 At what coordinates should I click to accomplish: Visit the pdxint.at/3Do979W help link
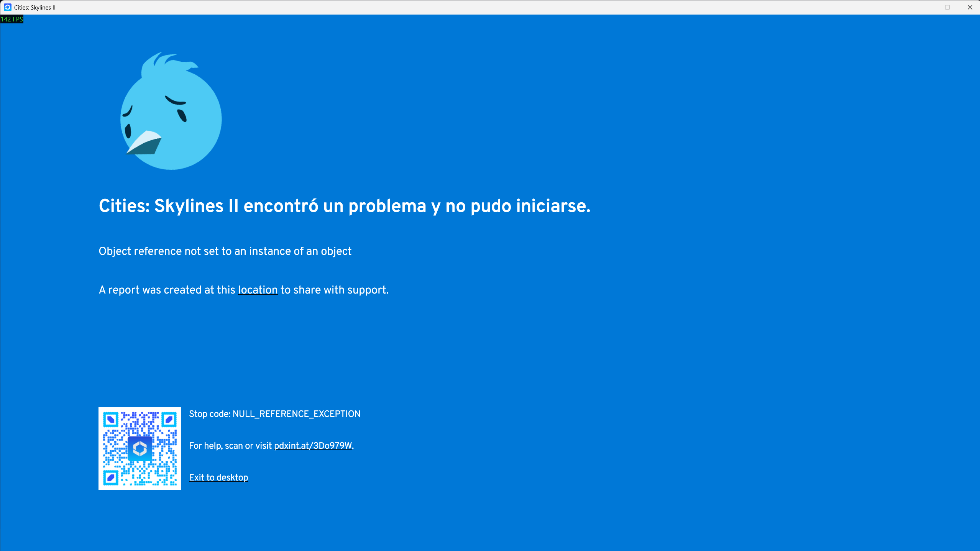[313, 446]
